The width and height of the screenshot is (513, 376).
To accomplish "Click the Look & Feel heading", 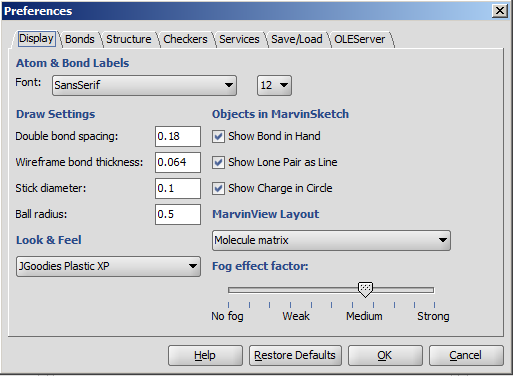I will coord(49,240).
